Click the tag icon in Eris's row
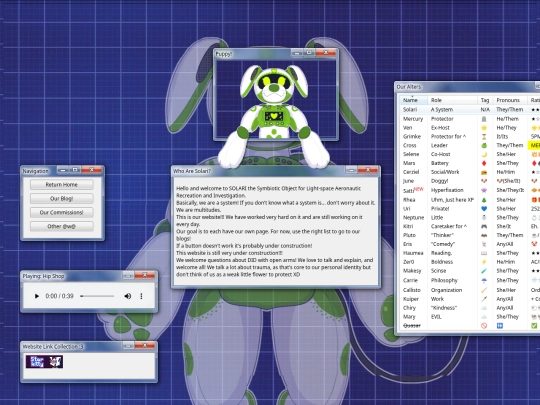540x405 pixels. (x=484, y=244)
